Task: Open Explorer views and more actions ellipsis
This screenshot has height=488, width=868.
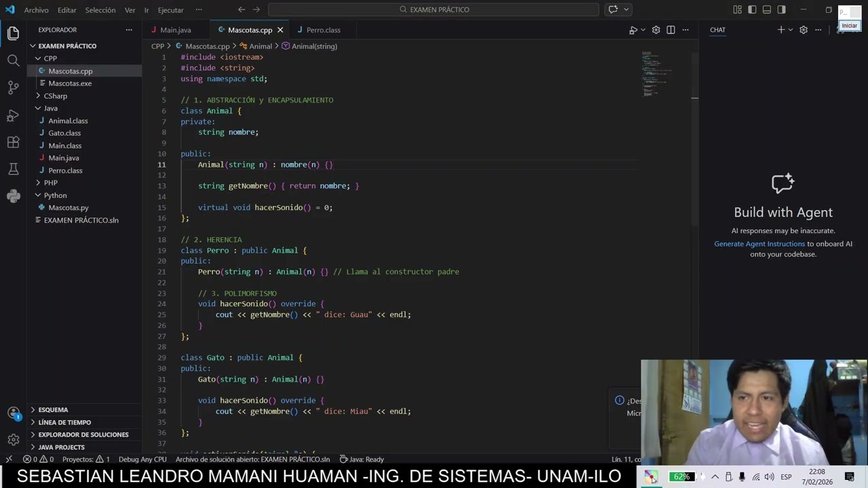Action: click(129, 30)
